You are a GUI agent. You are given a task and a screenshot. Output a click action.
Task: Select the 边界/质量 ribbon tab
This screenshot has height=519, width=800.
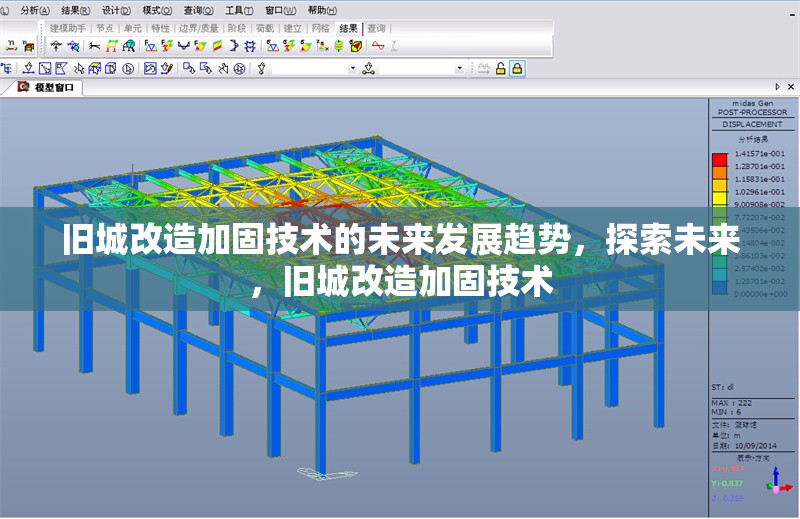[x=198, y=28]
